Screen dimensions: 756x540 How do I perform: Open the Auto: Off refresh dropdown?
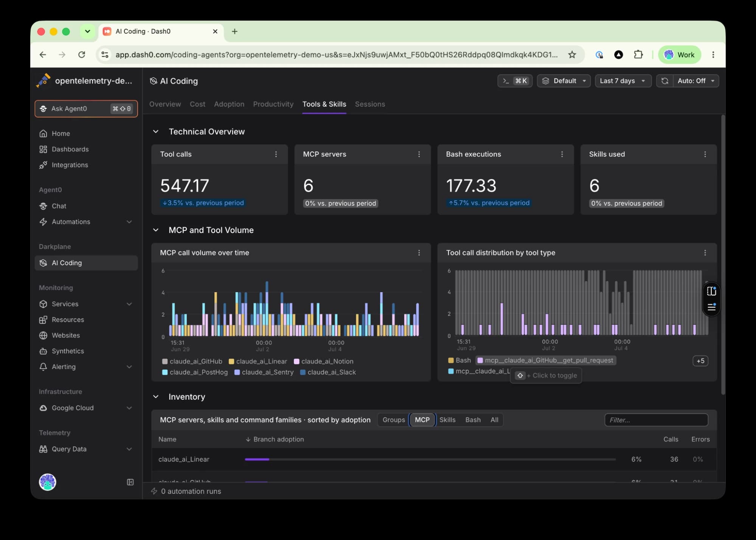coord(696,81)
